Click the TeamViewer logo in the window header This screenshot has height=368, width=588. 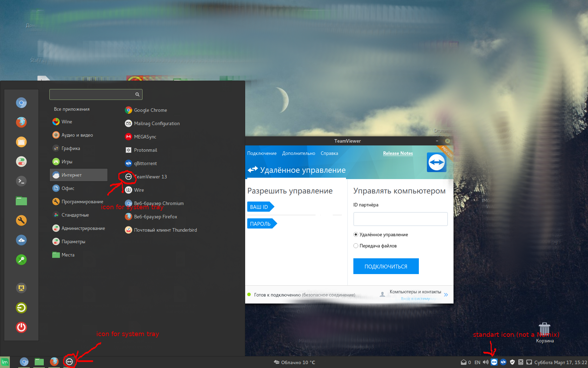pyautogui.click(x=436, y=162)
